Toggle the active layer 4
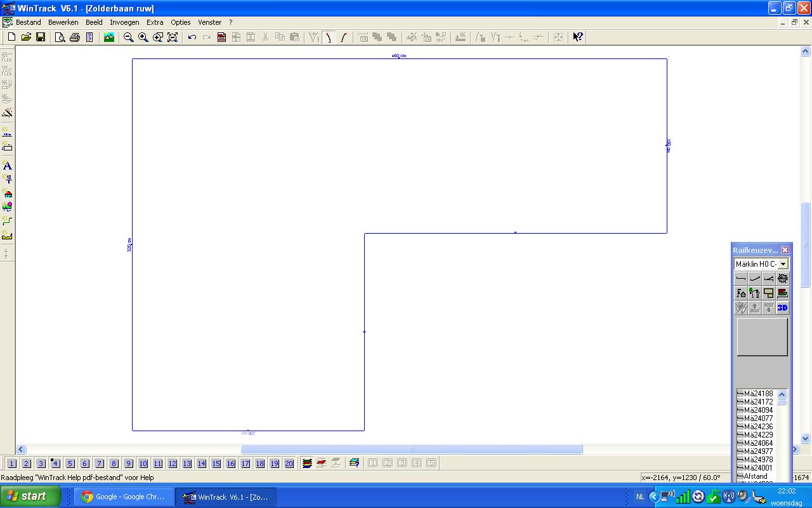The height and width of the screenshot is (508, 812). [55, 463]
